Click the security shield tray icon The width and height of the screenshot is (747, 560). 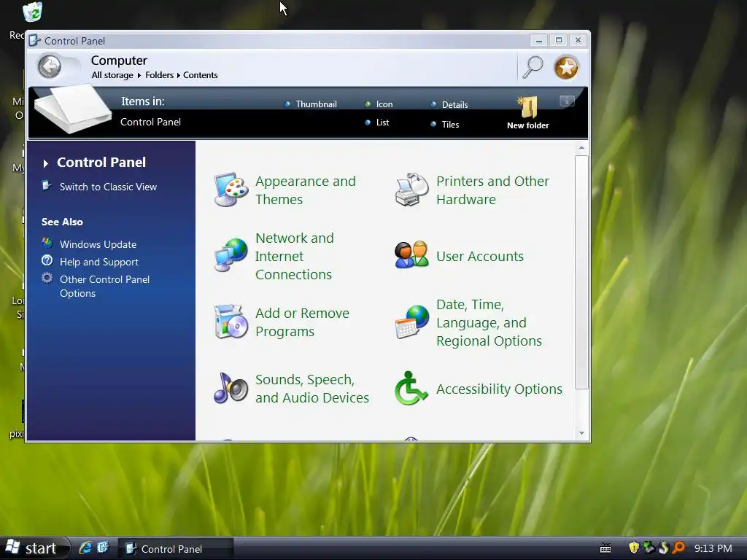point(634,548)
